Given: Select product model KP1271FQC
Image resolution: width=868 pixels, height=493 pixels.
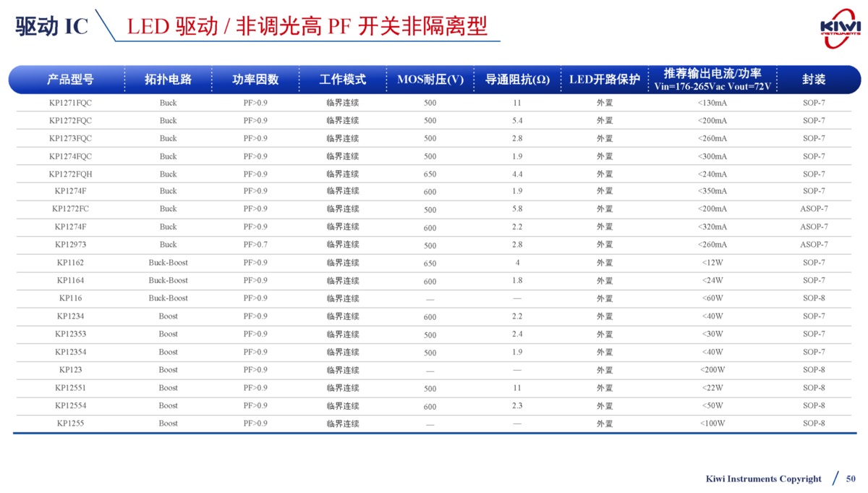Looking at the screenshot, I should (70, 103).
